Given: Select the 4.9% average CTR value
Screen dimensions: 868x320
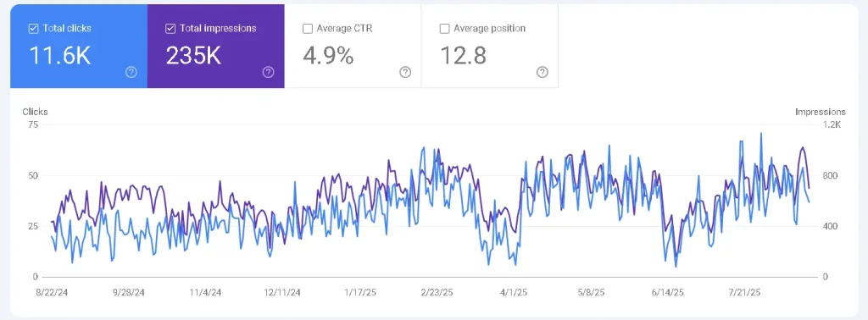Looking at the screenshot, I should (328, 56).
